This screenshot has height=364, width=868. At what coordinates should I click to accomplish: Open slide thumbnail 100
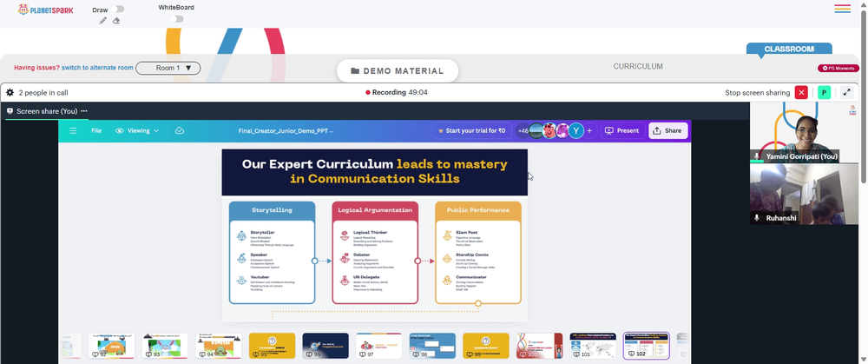540,346
